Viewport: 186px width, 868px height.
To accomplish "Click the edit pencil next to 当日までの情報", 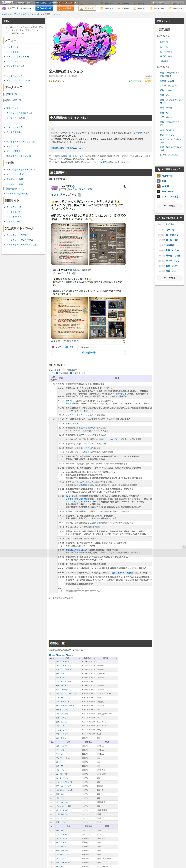I will pyautogui.click(x=66, y=179).
